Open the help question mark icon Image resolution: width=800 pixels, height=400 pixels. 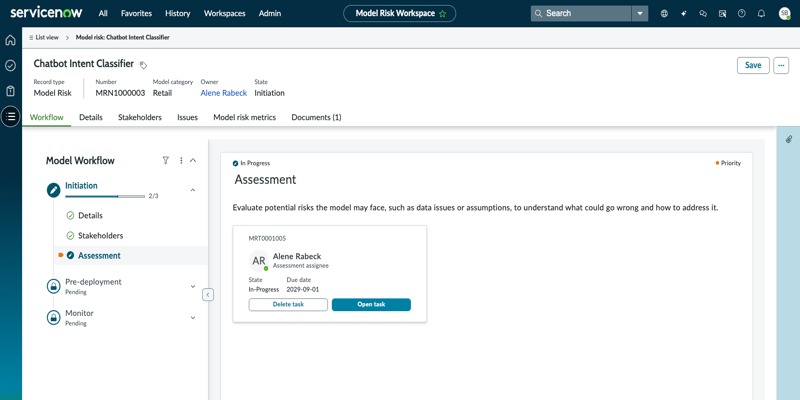(742, 14)
